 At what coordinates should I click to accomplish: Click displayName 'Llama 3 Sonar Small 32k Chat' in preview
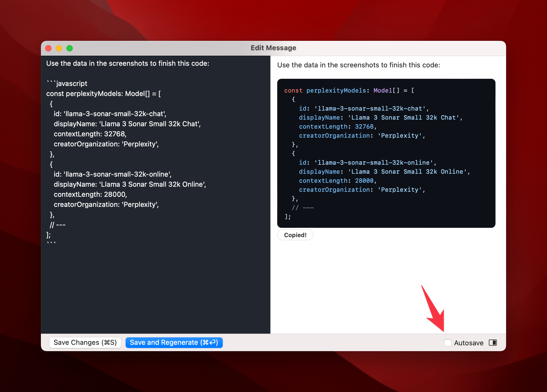(x=381, y=117)
